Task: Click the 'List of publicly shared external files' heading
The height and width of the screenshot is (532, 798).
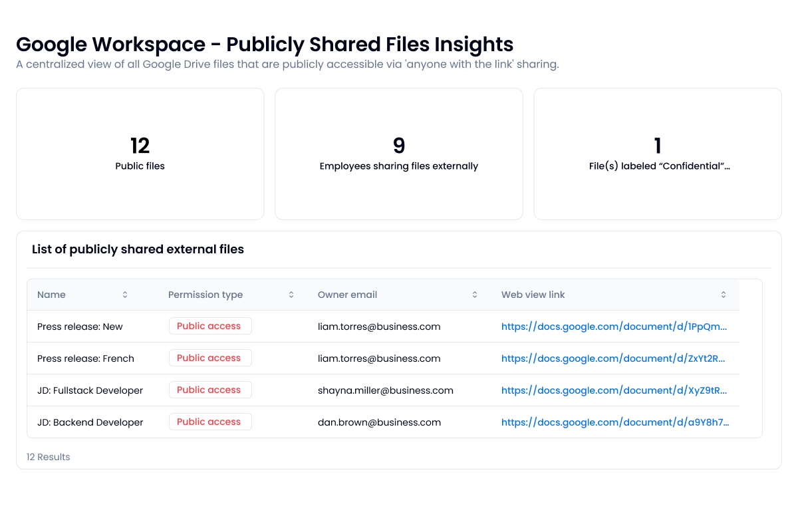Action: click(138, 249)
